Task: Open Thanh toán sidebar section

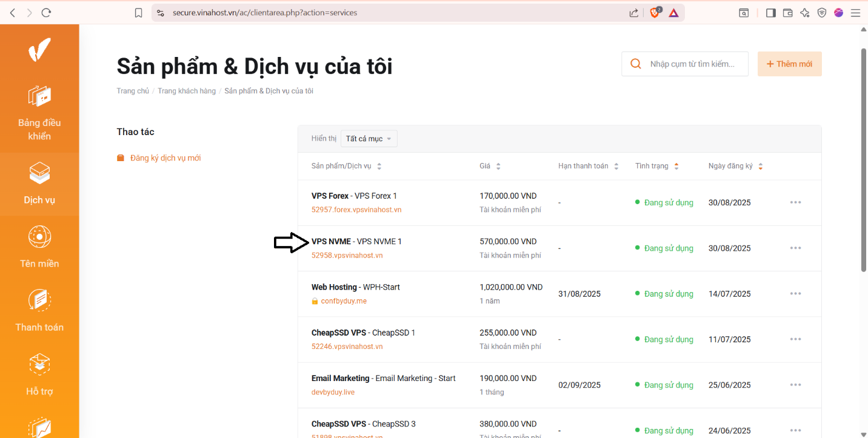Action: (39, 311)
